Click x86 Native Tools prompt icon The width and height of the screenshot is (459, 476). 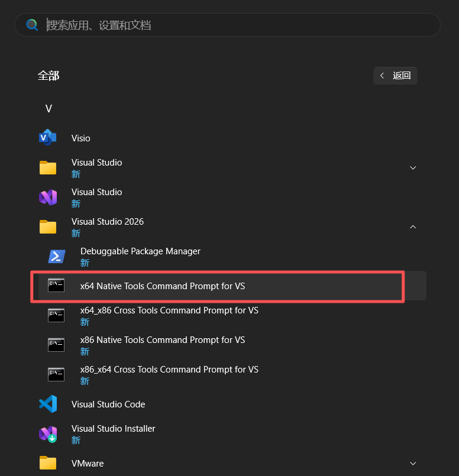(56, 345)
